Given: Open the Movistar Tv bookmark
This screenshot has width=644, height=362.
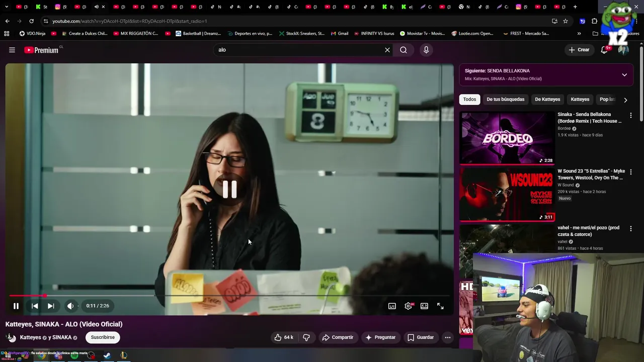Looking at the screenshot, I should 423,34.
